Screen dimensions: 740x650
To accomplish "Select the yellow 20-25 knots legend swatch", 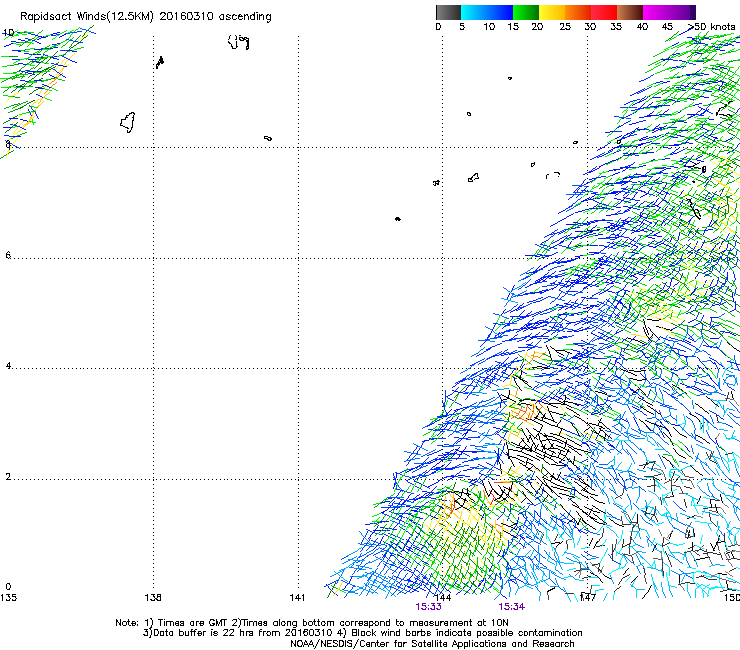I will 552,12.
